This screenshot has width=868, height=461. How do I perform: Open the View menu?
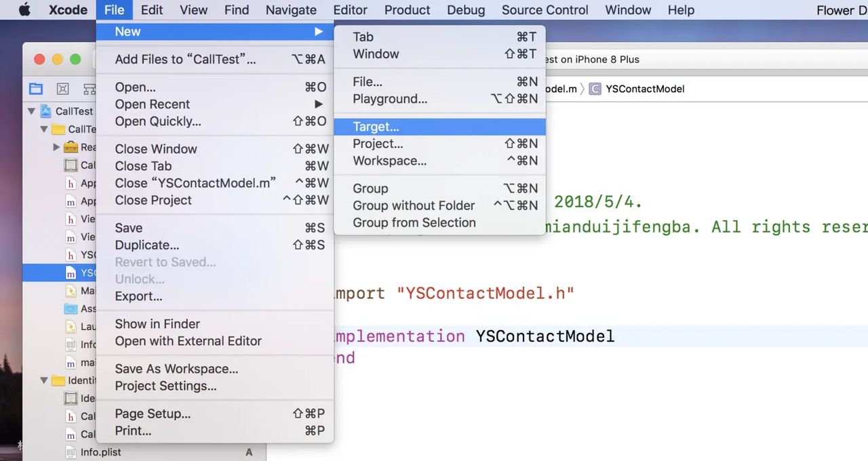pyautogui.click(x=193, y=9)
